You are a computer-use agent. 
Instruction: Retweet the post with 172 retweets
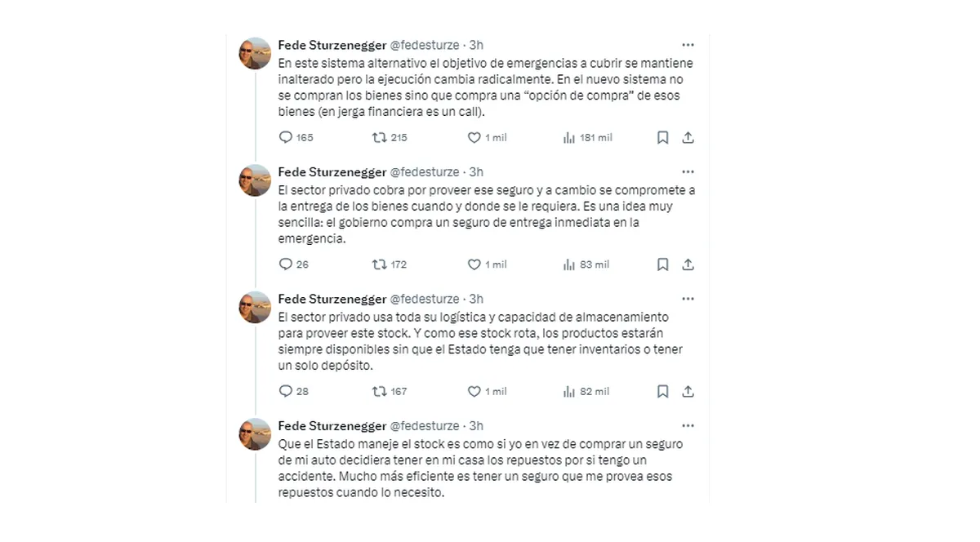click(380, 264)
